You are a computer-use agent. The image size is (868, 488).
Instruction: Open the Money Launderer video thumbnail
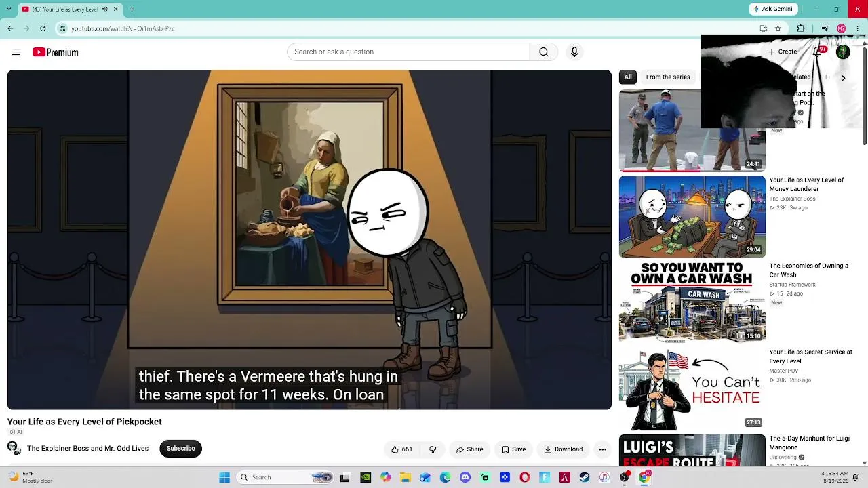coord(692,217)
